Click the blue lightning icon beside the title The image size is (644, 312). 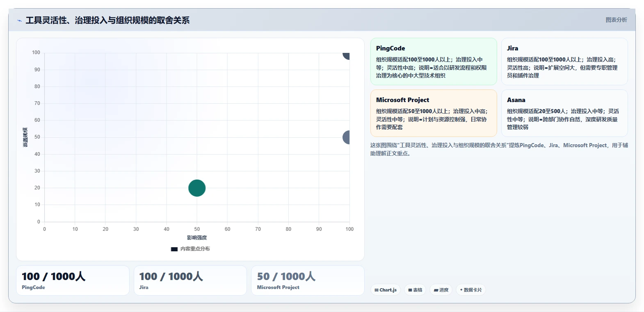coord(19,20)
